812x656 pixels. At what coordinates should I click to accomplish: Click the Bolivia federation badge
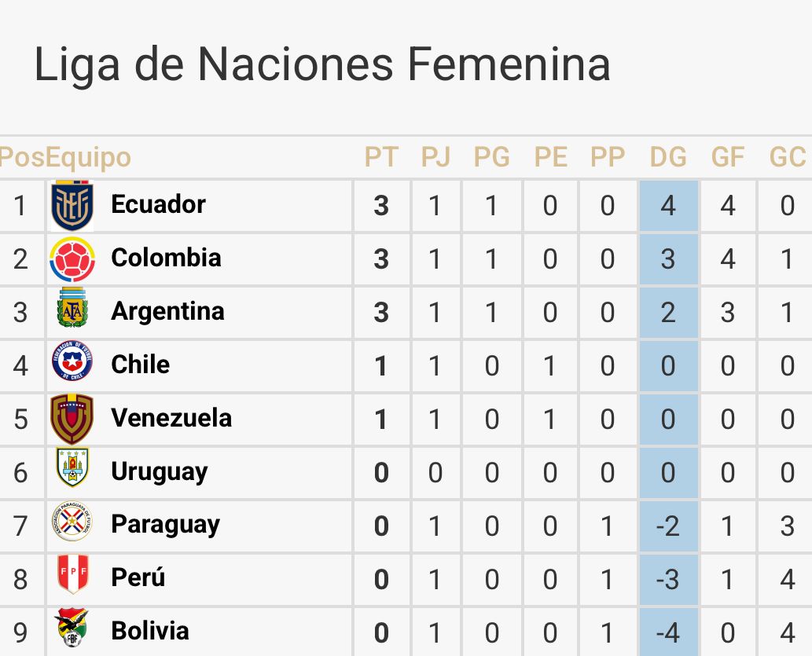[x=72, y=630]
